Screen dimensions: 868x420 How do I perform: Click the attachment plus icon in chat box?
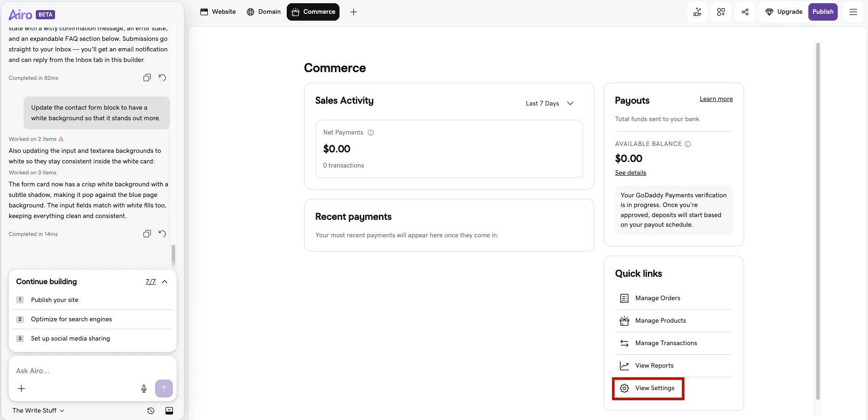click(21, 389)
